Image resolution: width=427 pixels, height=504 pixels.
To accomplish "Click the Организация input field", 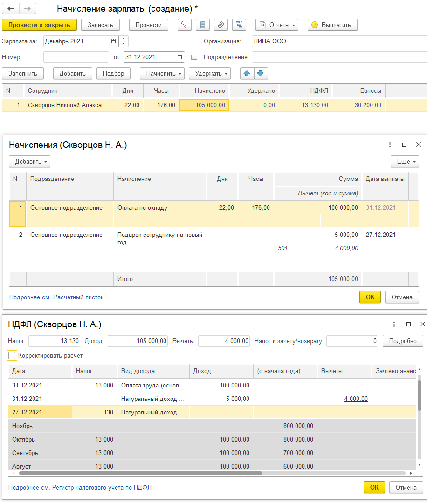I will [x=337, y=41].
